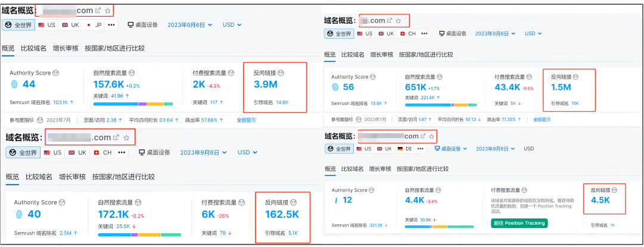Viewport: 644px width, 247px height.
Task: Click the 全部显示 link in top-left panel
Action: click(246, 120)
